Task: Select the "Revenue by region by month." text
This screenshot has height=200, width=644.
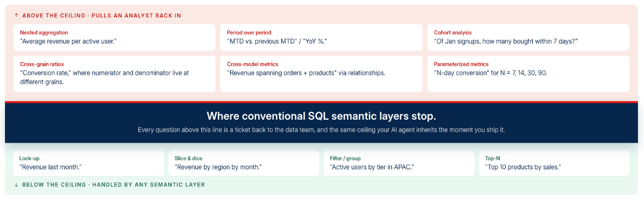Action: click(218, 167)
